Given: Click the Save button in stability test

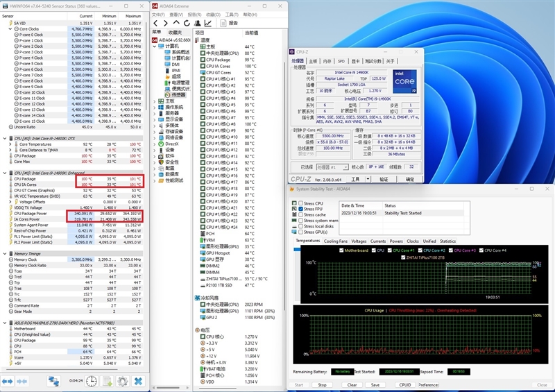Looking at the screenshot, I should pyautogui.click(x=375, y=385).
